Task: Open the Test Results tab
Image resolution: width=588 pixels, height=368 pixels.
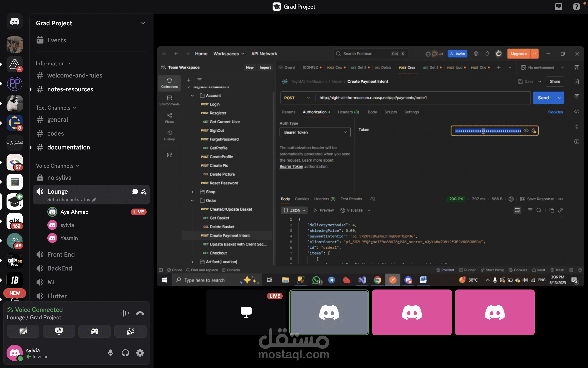Action: [x=351, y=199]
